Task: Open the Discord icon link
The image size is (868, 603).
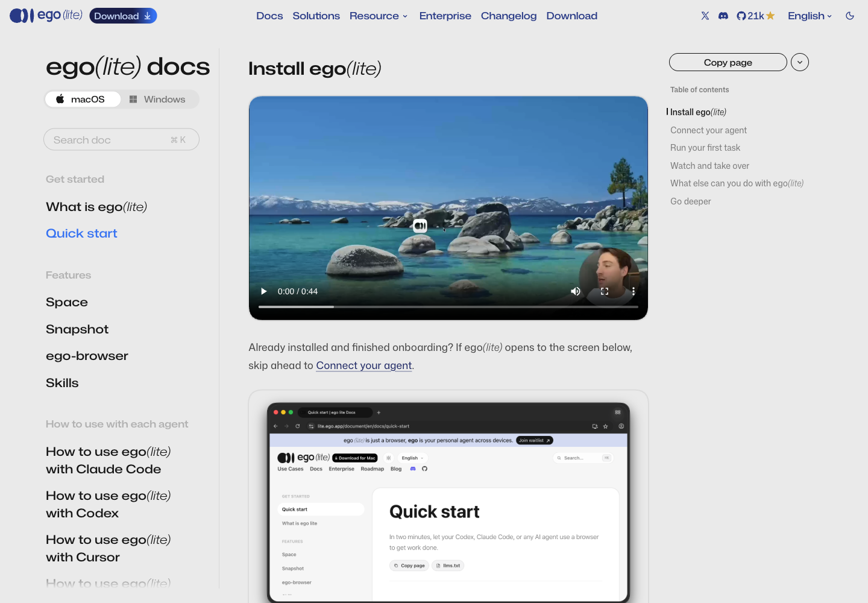Action: coord(723,16)
